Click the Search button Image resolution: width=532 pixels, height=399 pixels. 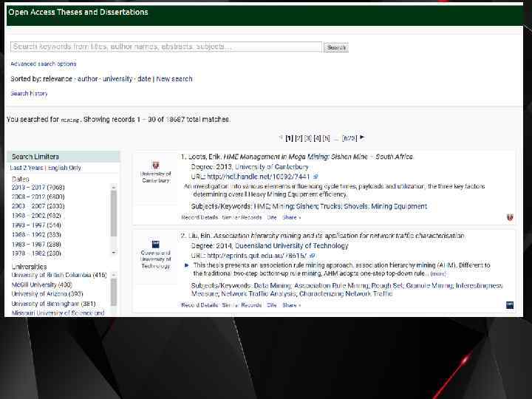336,47
